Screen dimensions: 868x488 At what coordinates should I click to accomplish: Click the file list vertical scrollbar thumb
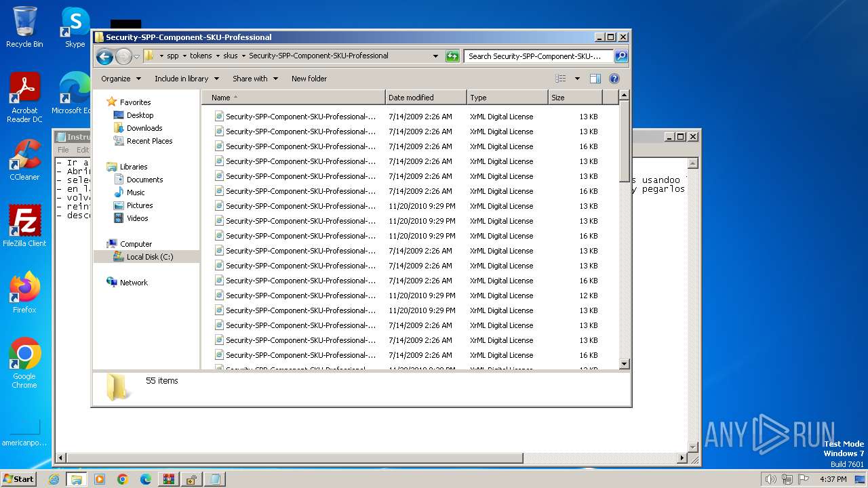coord(625,143)
